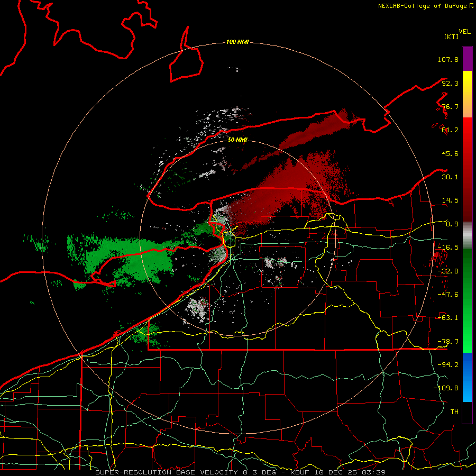Screen dimensions: 476x476
Task: Select the 92.3 velocity scale value
Action: [450, 83]
